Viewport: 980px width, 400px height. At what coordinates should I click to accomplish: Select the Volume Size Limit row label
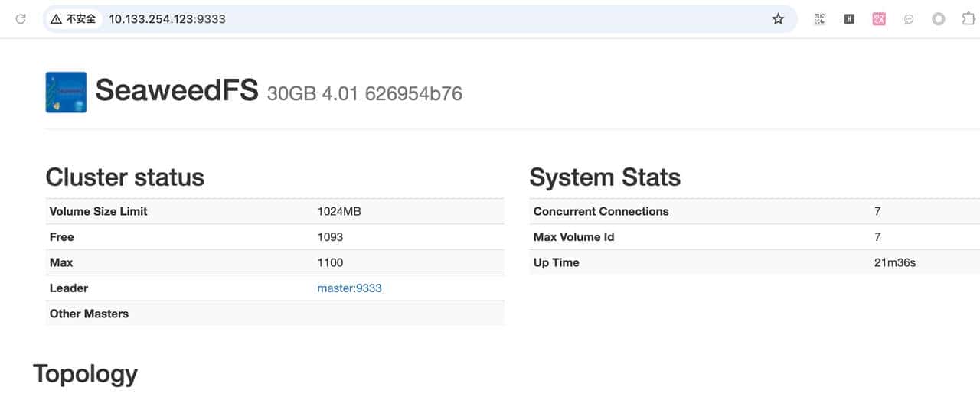(98, 211)
